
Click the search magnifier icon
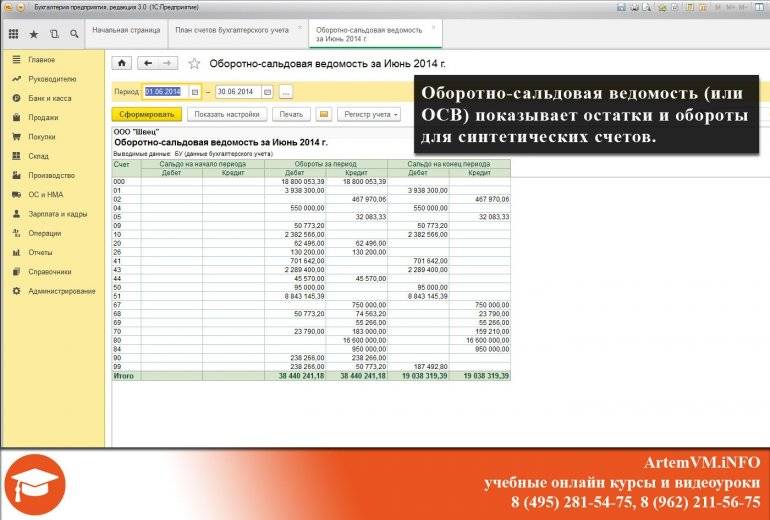point(74,34)
